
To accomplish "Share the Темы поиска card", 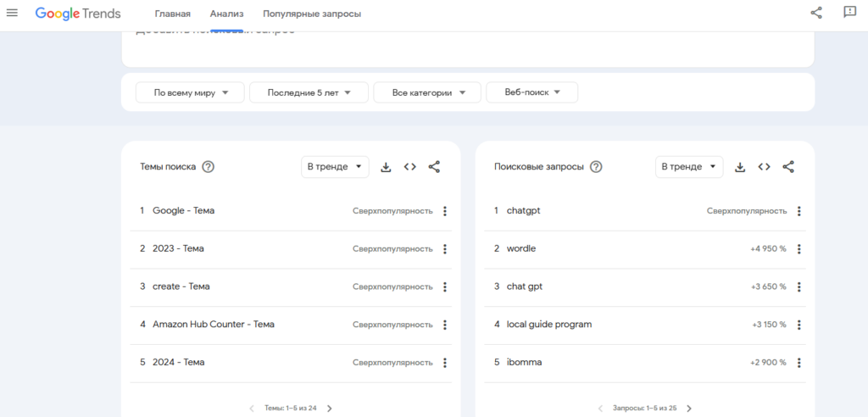I will pos(434,167).
